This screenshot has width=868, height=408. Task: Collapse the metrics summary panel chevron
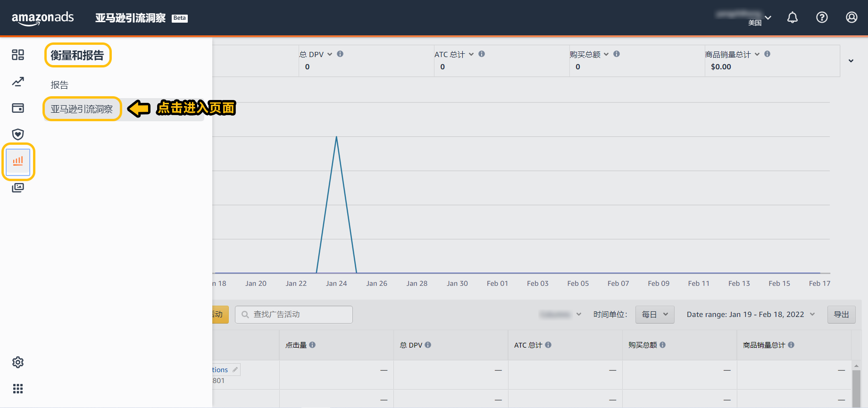click(x=851, y=61)
